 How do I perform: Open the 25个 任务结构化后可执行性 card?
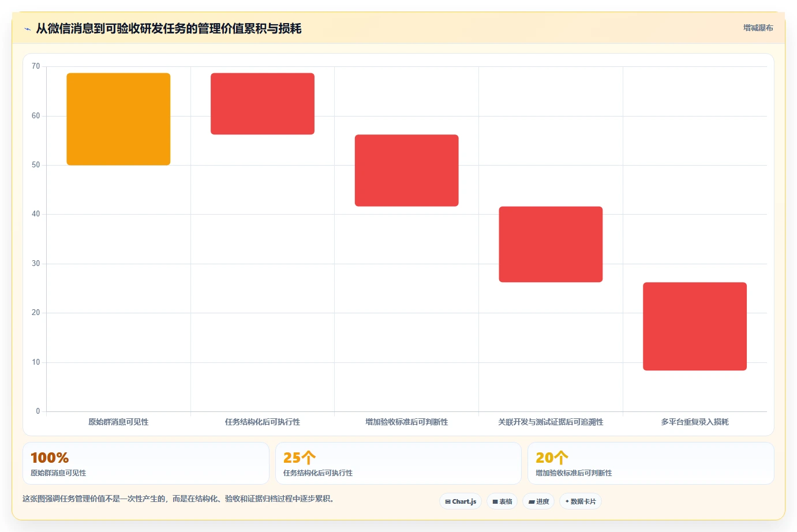click(x=398, y=463)
